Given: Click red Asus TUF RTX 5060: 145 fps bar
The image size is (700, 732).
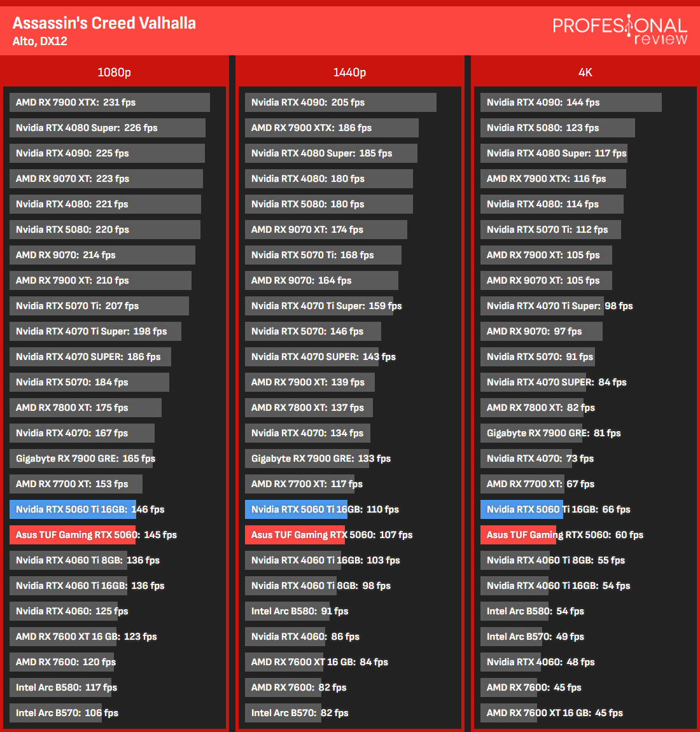Looking at the screenshot, I should pyautogui.click(x=73, y=535).
